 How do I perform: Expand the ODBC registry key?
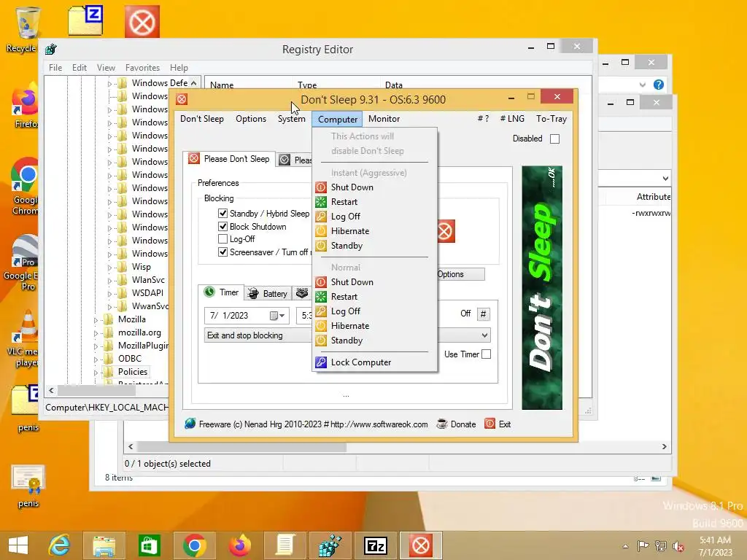pyautogui.click(x=96, y=359)
